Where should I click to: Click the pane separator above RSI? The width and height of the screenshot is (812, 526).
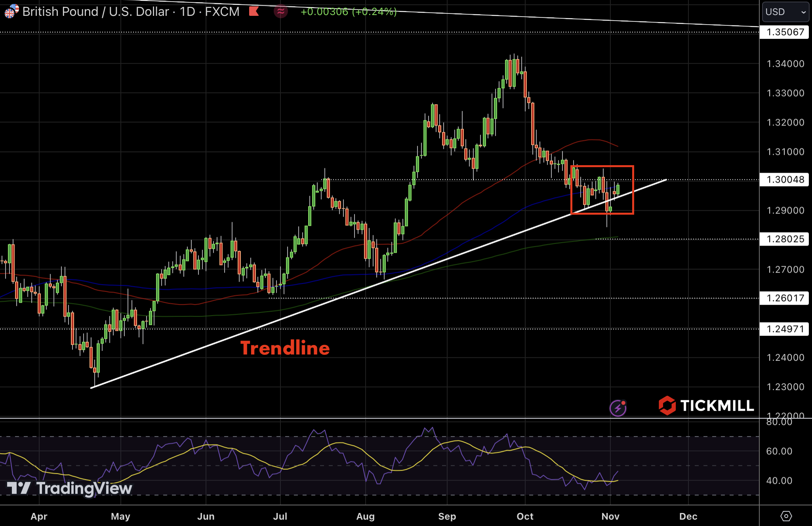pyautogui.click(x=379, y=418)
